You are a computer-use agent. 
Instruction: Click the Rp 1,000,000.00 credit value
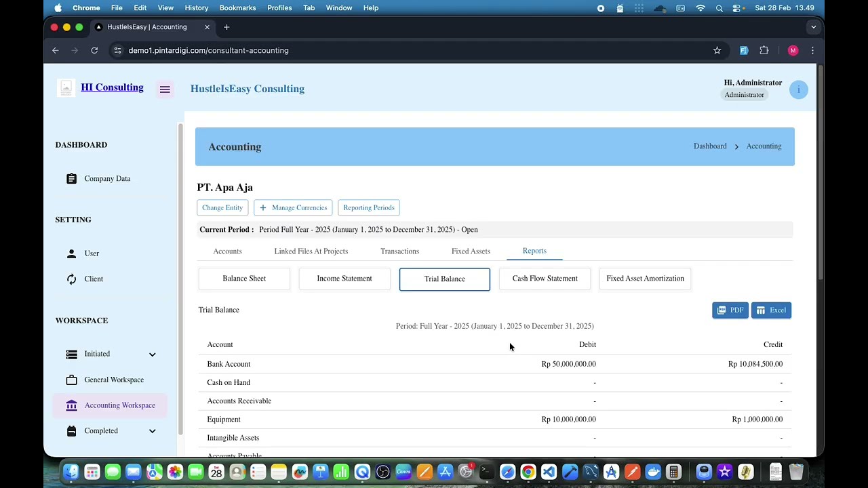click(757, 420)
